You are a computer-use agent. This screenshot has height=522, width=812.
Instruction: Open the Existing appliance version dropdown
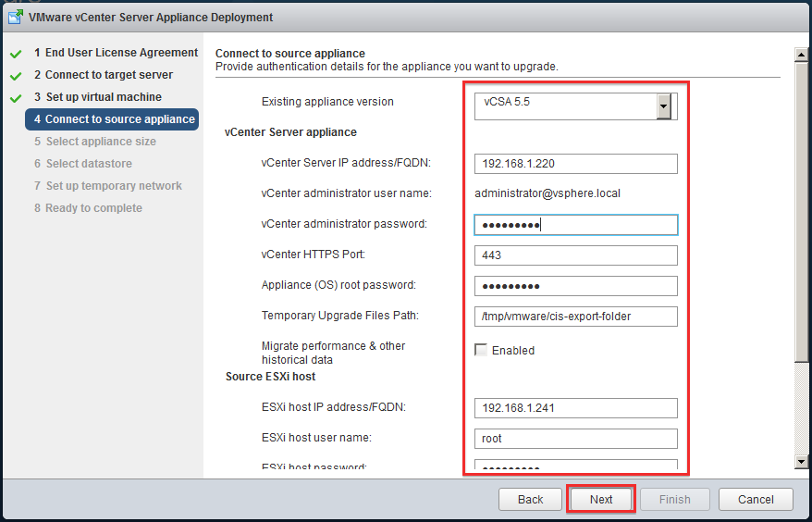[664, 106]
